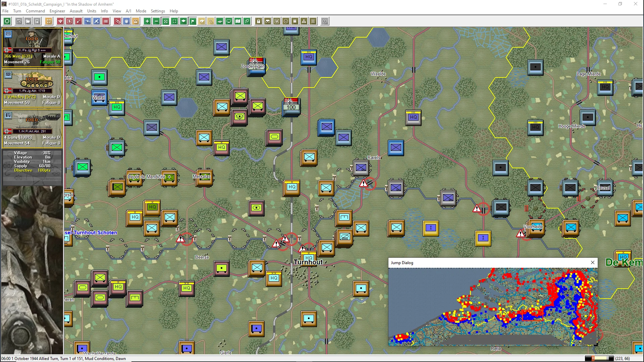Select the 1./Pz.Jg.Abt. 1719 unit card

[32, 88]
